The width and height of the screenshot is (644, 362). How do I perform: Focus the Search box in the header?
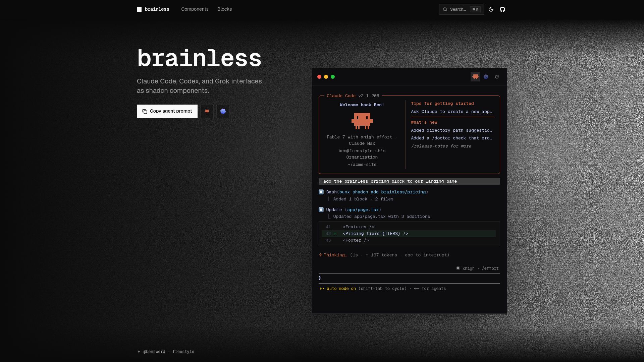[462, 9]
